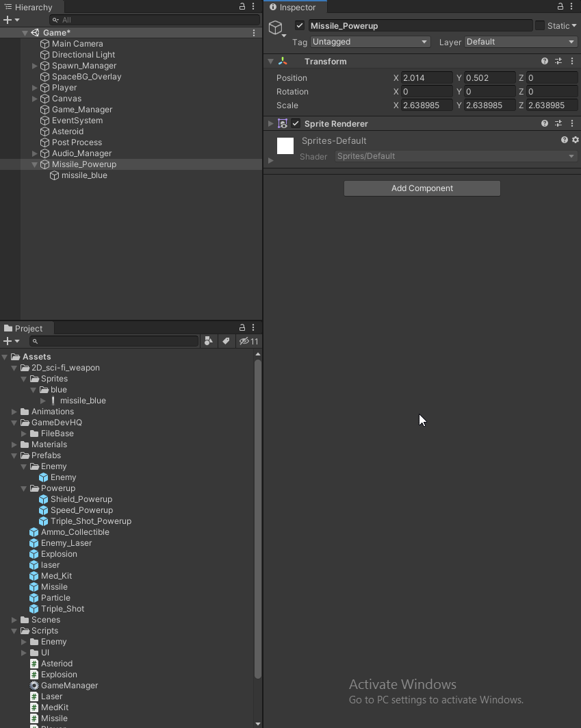Viewport: 581px width, 728px height.
Task: Lock the Project panel
Action: (x=242, y=328)
